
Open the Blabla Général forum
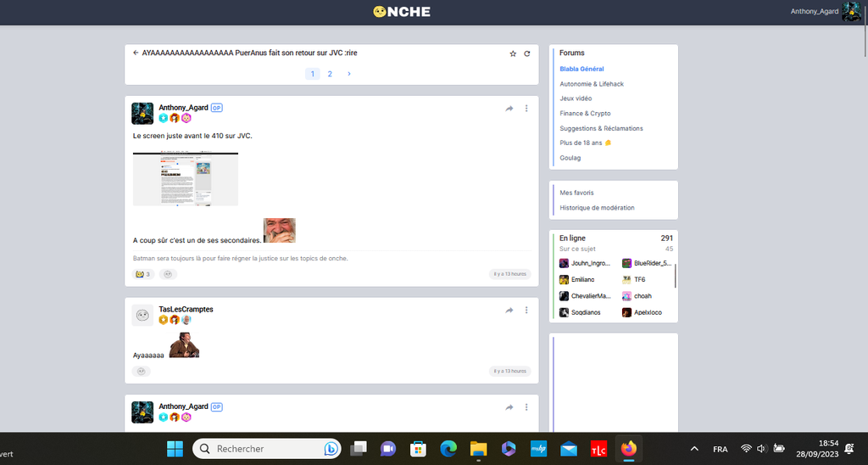coord(581,69)
